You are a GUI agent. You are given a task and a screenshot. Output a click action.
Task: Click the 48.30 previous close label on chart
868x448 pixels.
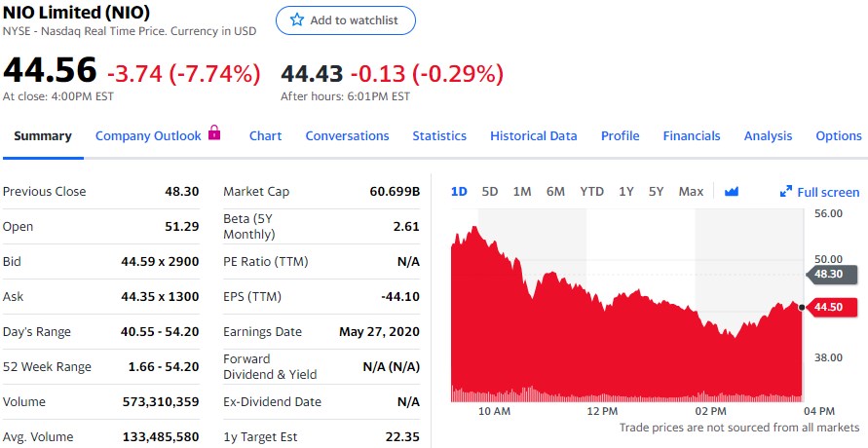(x=831, y=275)
